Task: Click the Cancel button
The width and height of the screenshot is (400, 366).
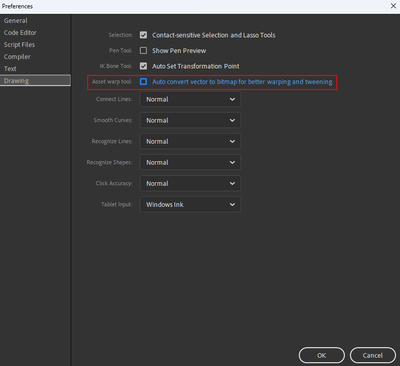Action: pyautogui.click(x=373, y=355)
